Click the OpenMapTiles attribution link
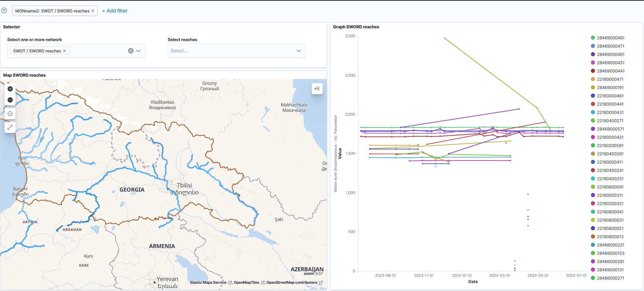The image size is (644, 291). point(246,282)
